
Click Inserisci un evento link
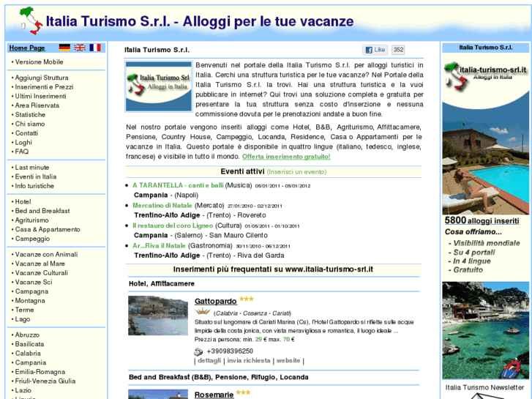coord(296,172)
